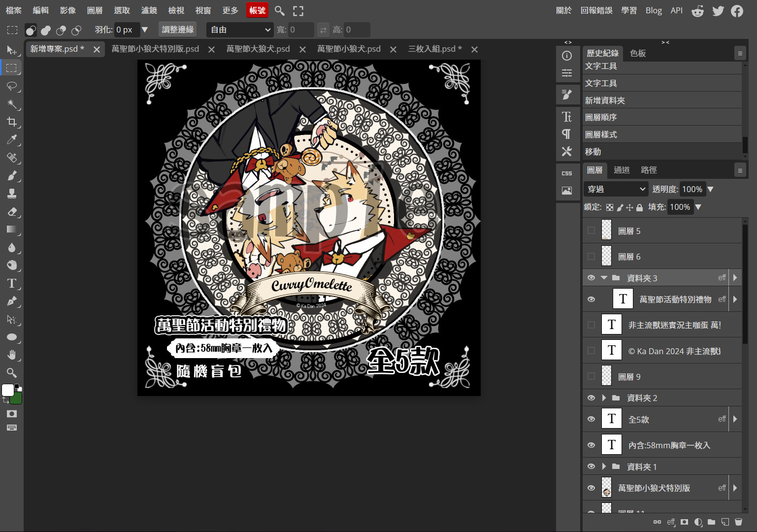Show 非主流獸迷實況主咖蛋 text layer
The height and width of the screenshot is (532, 757).
[592, 325]
